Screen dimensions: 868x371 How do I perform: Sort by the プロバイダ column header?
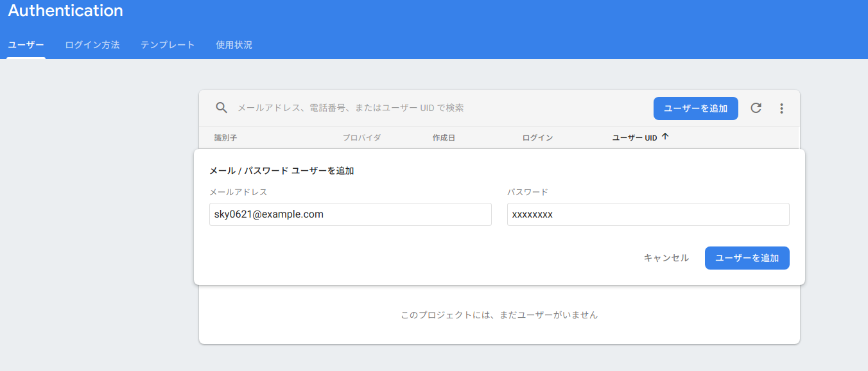pyautogui.click(x=361, y=137)
